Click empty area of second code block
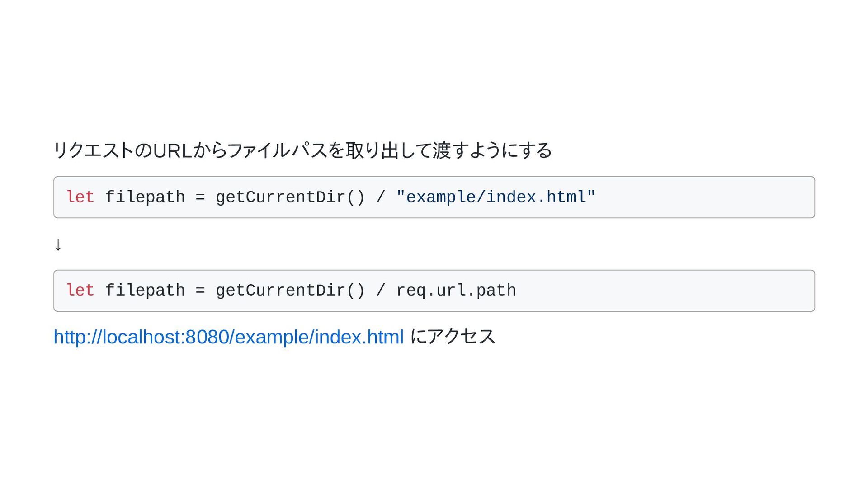The height and width of the screenshot is (488, 868). 665,291
